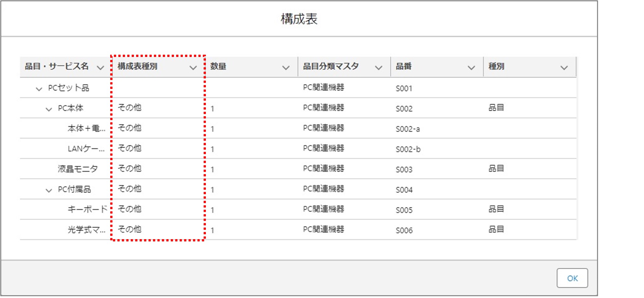
Task: Click quantity 1 in the S006 row
Action: click(212, 230)
